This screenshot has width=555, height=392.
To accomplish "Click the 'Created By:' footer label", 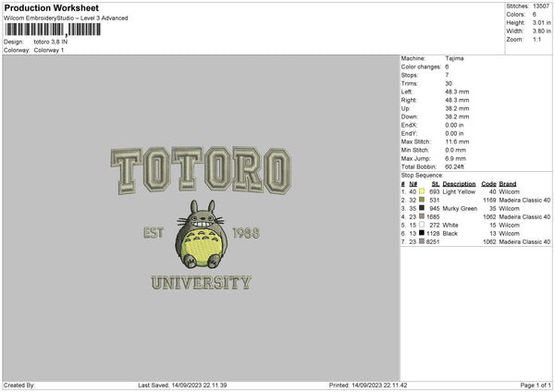I will [19, 385].
